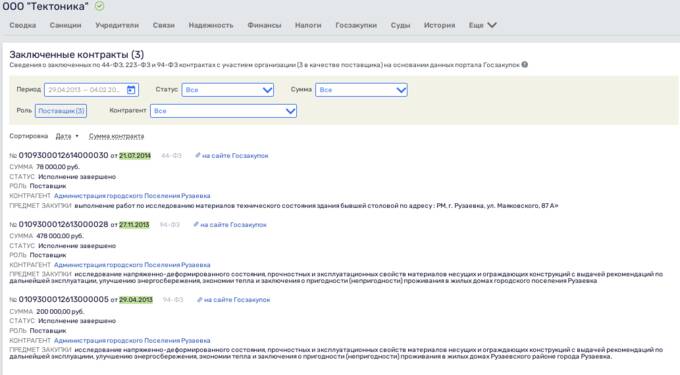Viewport: 680px width, 375px height.
Task: Open Администрация Рузаевка link under 200 000 contract
Action: (x=132, y=341)
